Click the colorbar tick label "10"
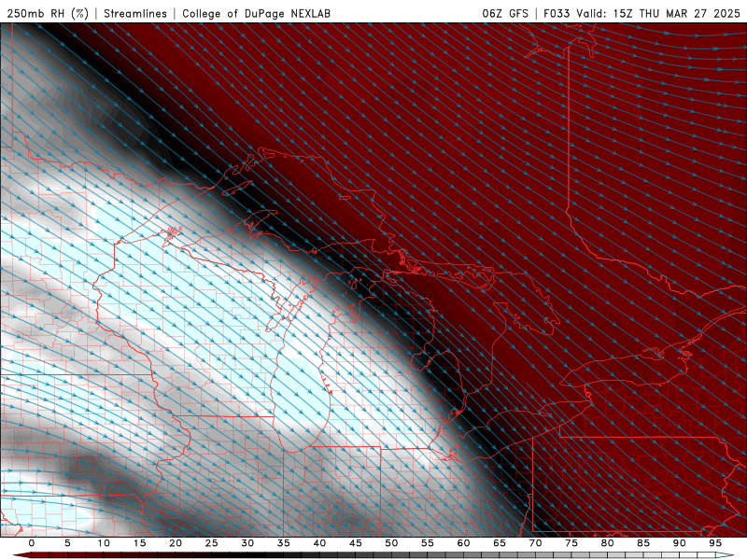This screenshot has height=560, width=747. click(x=104, y=543)
